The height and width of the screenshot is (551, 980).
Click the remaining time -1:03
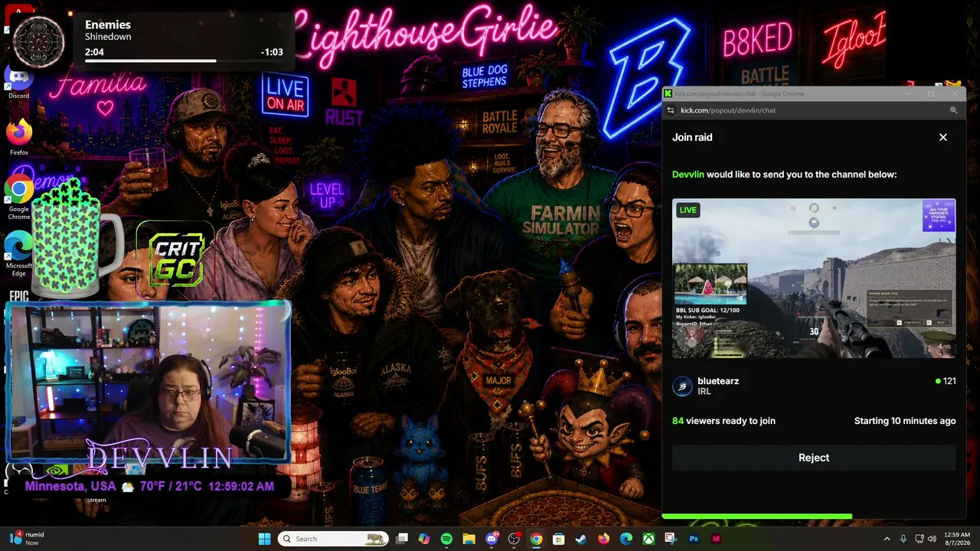[272, 52]
